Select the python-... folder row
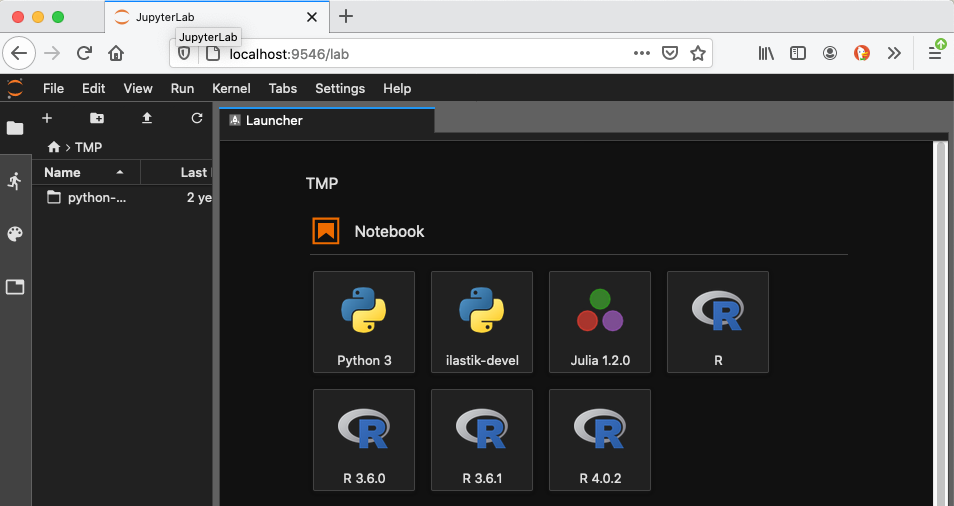This screenshot has height=506, width=954. (122, 198)
